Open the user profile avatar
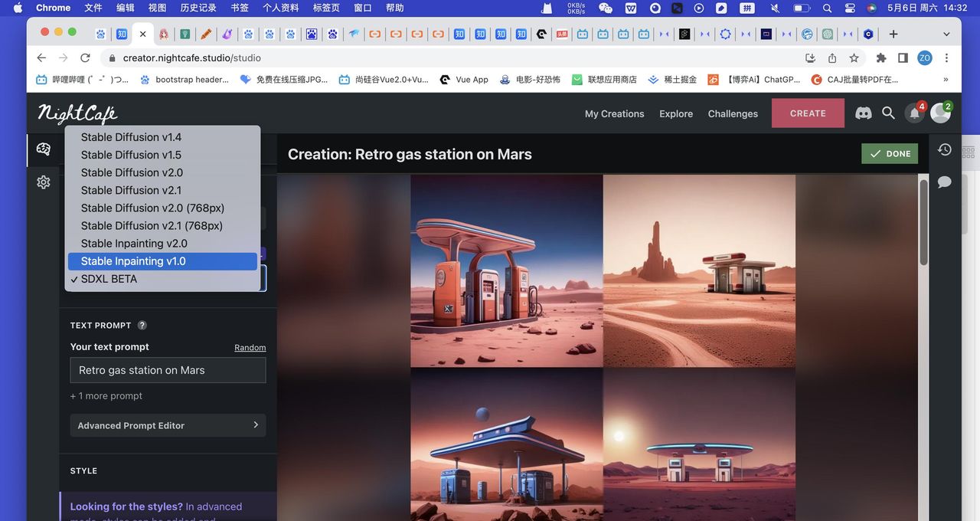This screenshot has width=980, height=521. coord(940,113)
